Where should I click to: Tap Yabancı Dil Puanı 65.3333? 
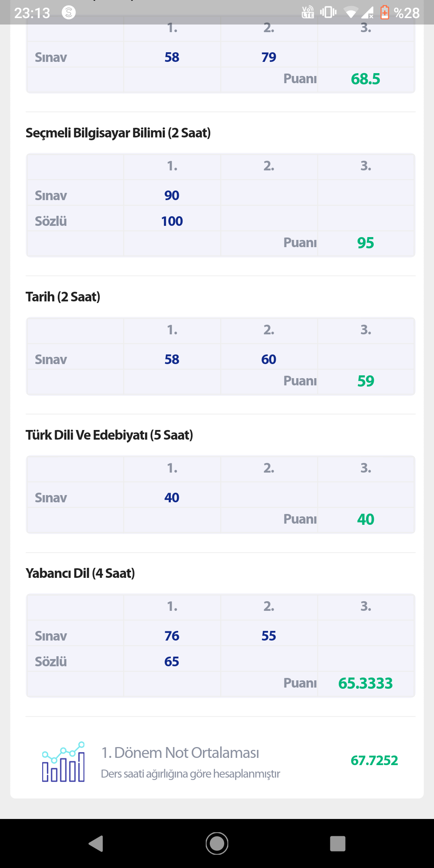click(x=365, y=683)
